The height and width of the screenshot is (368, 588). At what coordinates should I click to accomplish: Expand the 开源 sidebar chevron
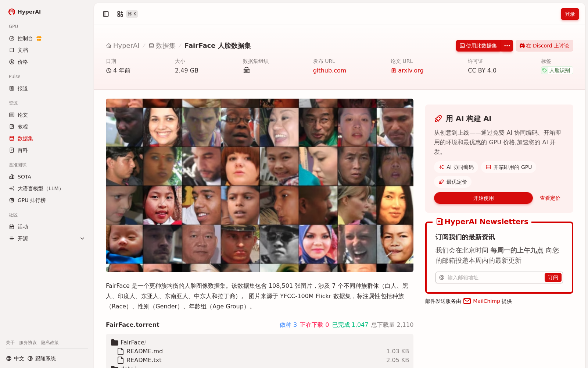[82, 238]
